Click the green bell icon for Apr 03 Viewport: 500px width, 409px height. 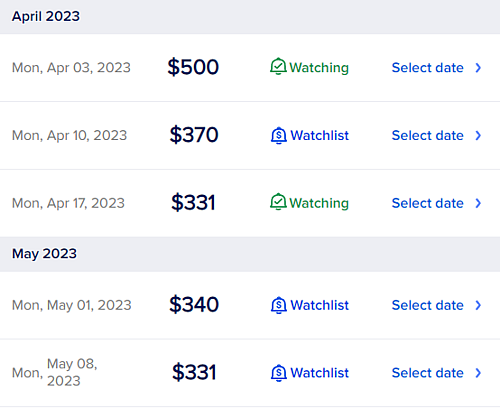278,66
